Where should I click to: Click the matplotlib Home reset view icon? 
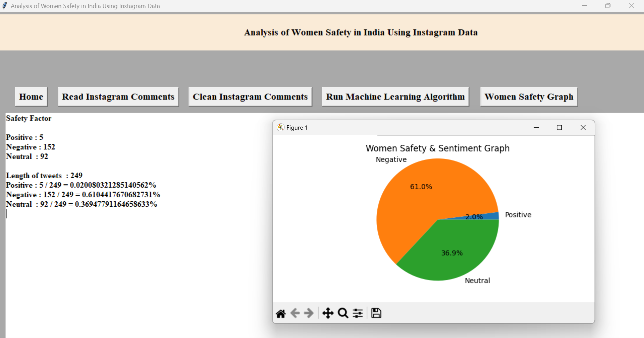pos(281,314)
